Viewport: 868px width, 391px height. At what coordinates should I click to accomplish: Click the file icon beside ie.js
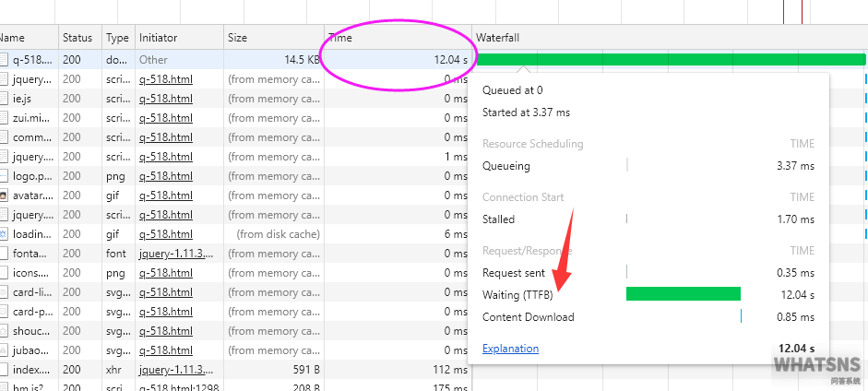click(4, 99)
